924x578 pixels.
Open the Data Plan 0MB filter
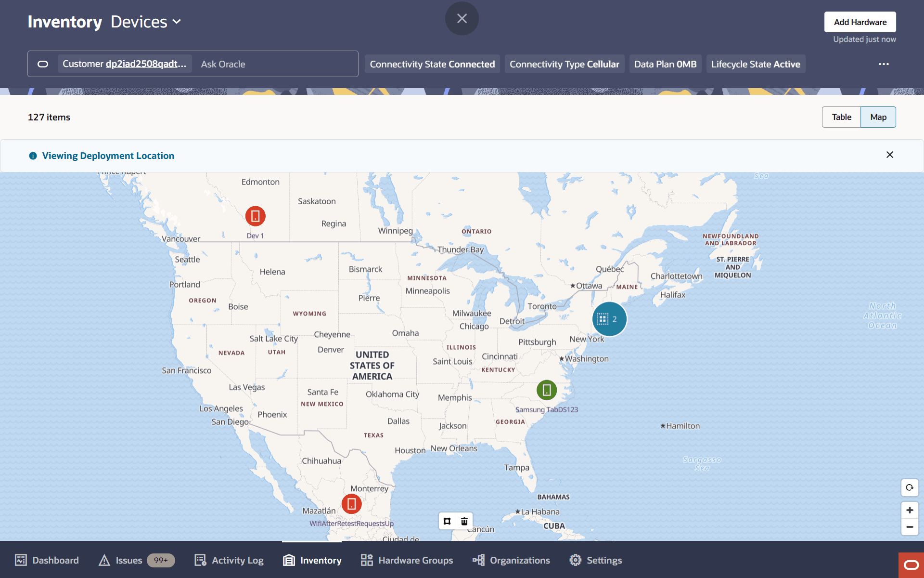[665, 64]
